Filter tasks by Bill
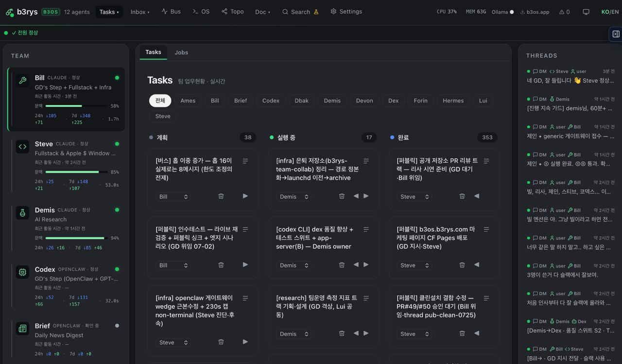 [x=215, y=100]
